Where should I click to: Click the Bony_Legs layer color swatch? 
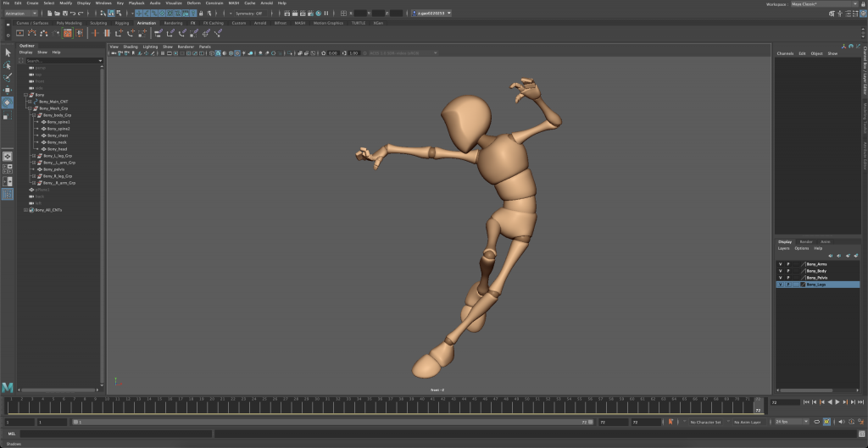(x=803, y=285)
